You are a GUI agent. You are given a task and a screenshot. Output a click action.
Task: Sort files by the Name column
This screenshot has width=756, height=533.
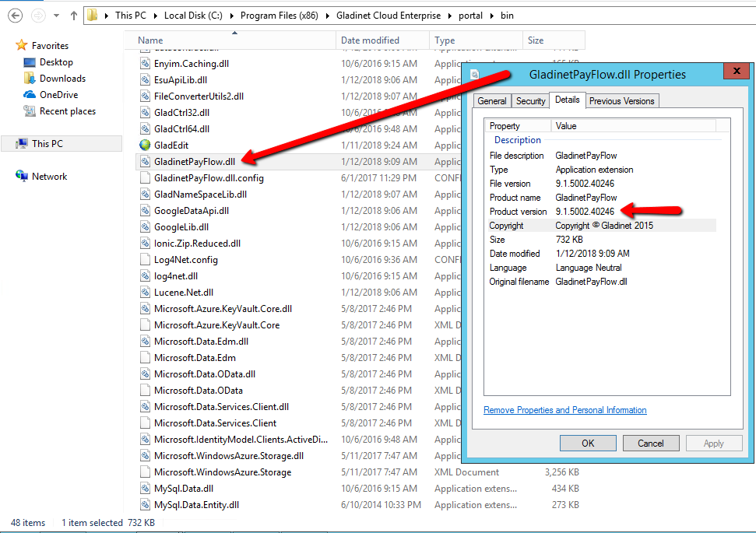point(230,40)
